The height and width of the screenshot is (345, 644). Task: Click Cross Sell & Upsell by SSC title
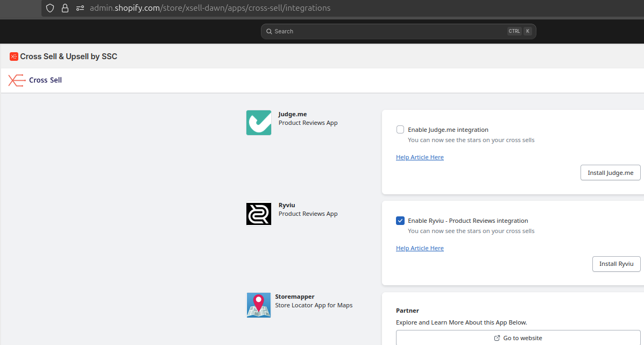click(68, 57)
